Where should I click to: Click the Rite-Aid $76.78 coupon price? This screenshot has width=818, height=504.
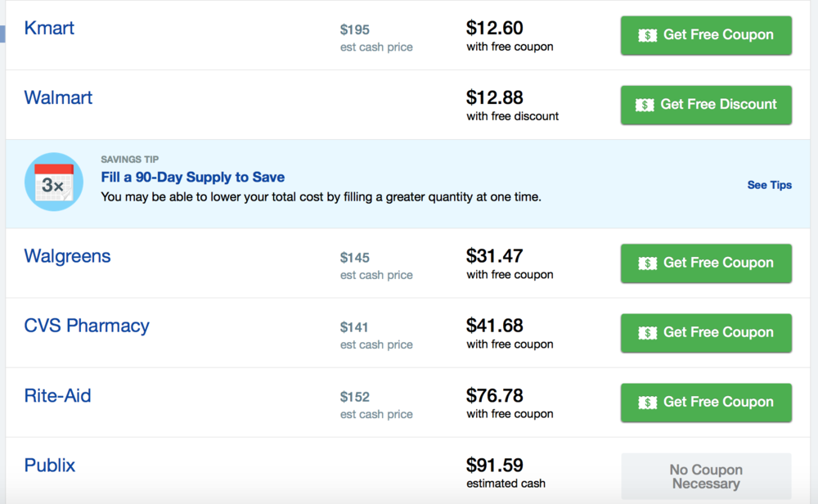(494, 396)
